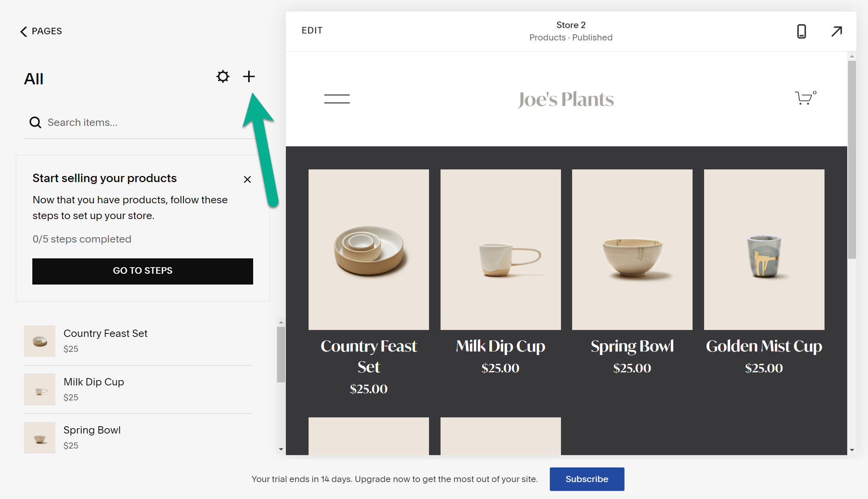Click product list scrollbar down arrow
This screenshot has width=868, height=499.
point(281,449)
